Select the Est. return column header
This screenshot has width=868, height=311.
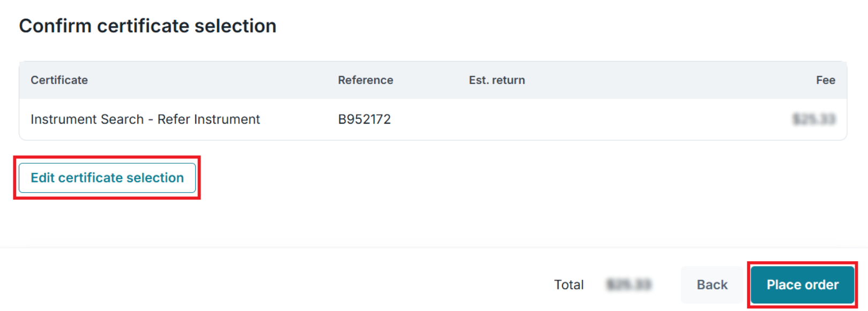[x=496, y=80]
